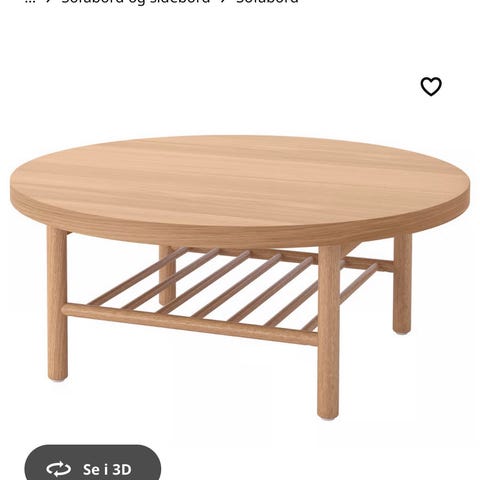Click the 3D rotate arrows icon
Viewport: 480px width, 480px height.
(x=58, y=469)
